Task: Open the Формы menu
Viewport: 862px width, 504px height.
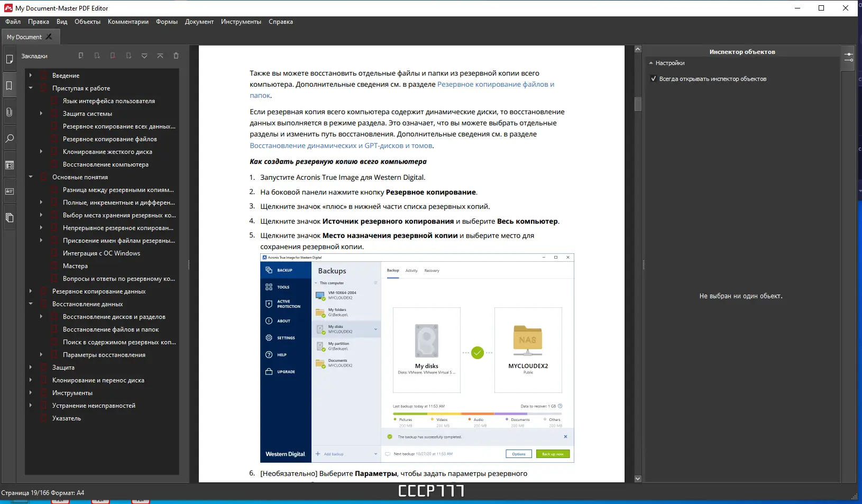Action: coord(167,22)
